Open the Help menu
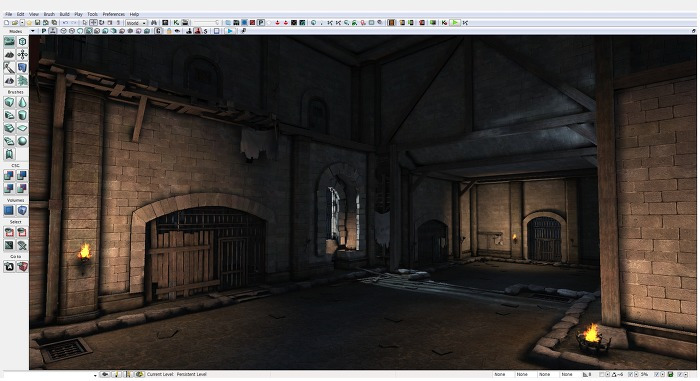This screenshot has height=381, width=700. (x=134, y=14)
